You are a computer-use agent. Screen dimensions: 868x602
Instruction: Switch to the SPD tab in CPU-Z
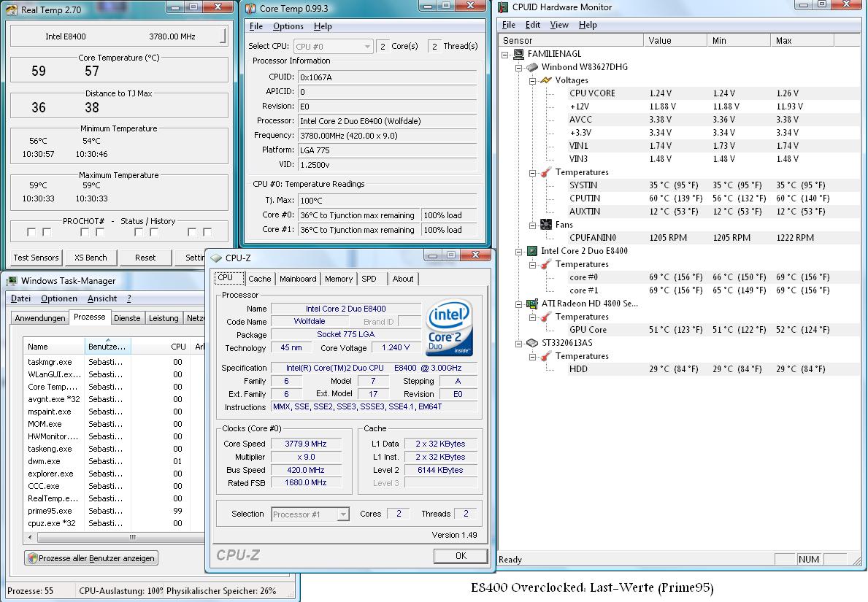pos(369,279)
